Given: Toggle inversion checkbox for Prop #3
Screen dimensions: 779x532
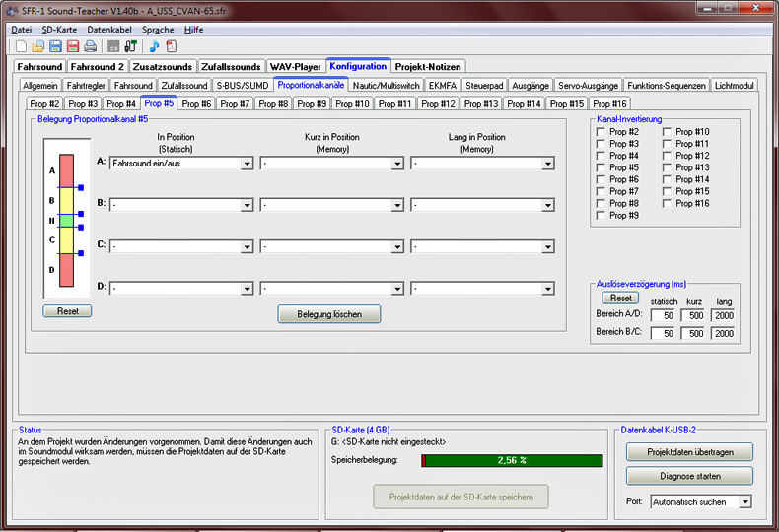Looking at the screenshot, I should (x=601, y=144).
